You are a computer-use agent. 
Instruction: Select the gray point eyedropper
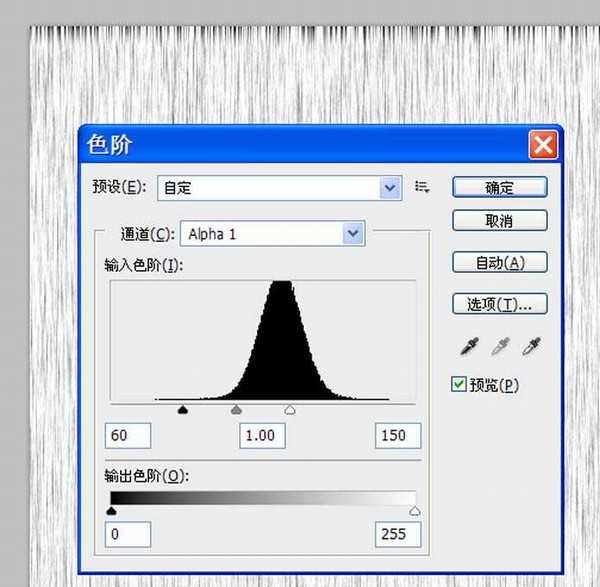501,346
